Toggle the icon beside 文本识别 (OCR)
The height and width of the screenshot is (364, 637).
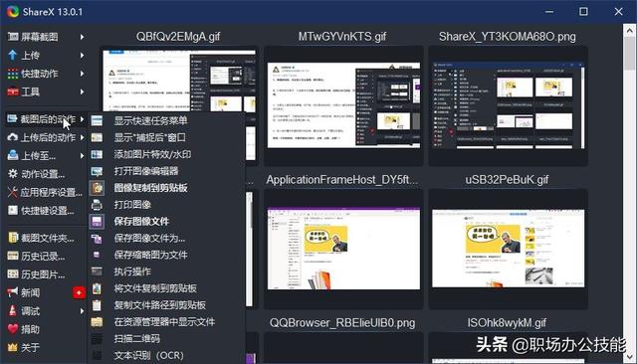(97, 355)
